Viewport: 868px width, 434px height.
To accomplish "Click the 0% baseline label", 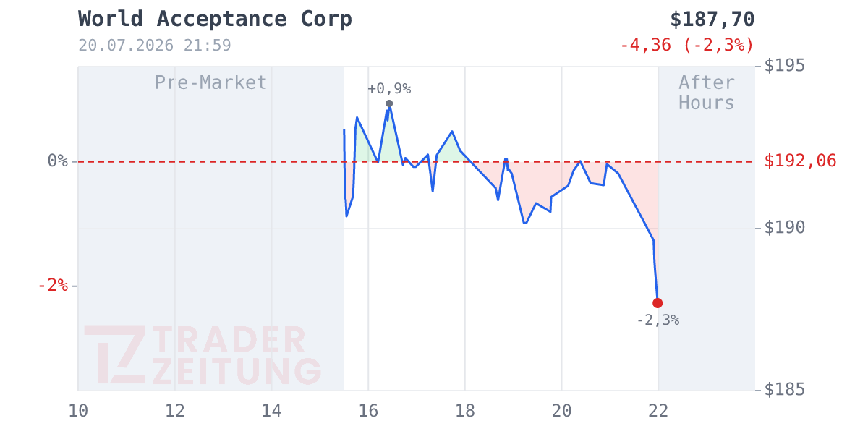I will (58, 161).
